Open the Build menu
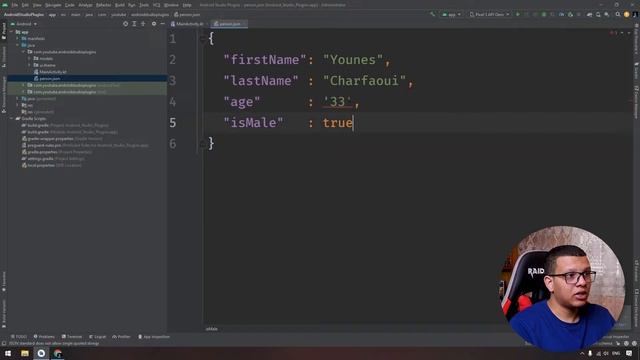This screenshot has width=640, height=360. [x=120, y=5]
